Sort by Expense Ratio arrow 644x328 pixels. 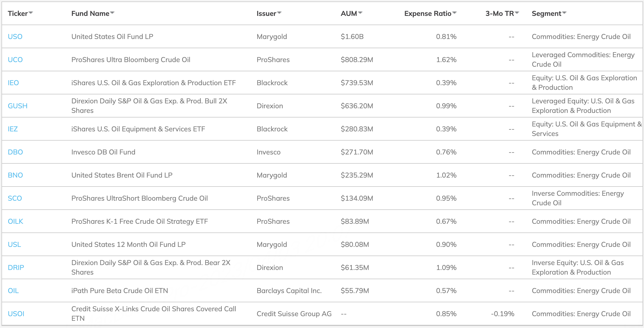pyautogui.click(x=454, y=13)
